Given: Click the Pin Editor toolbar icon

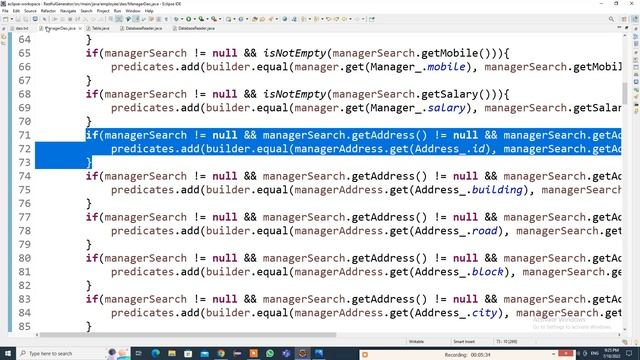Looking at the screenshot, I should 372,19.
